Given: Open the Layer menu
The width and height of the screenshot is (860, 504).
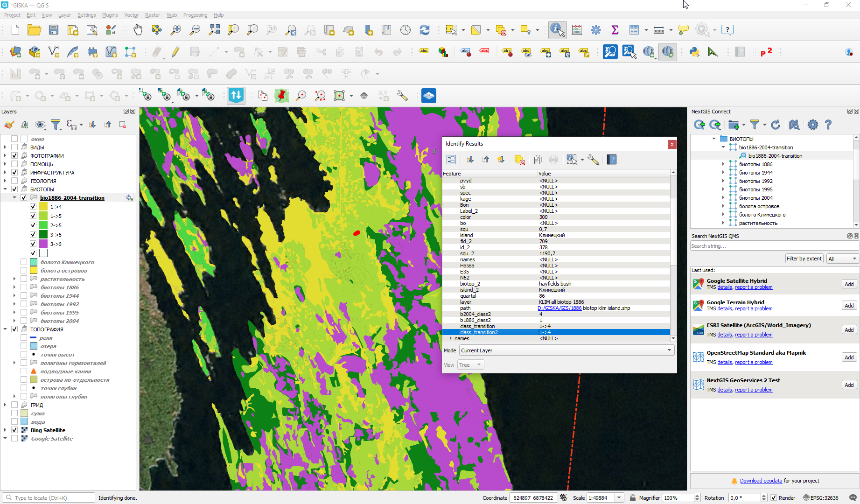Looking at the screenshot, I should [64, 15].
